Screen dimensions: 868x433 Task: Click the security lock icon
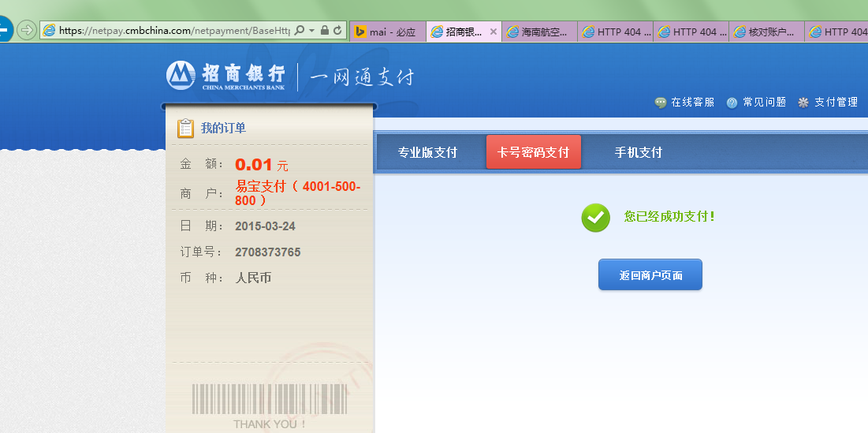(324, 31)
